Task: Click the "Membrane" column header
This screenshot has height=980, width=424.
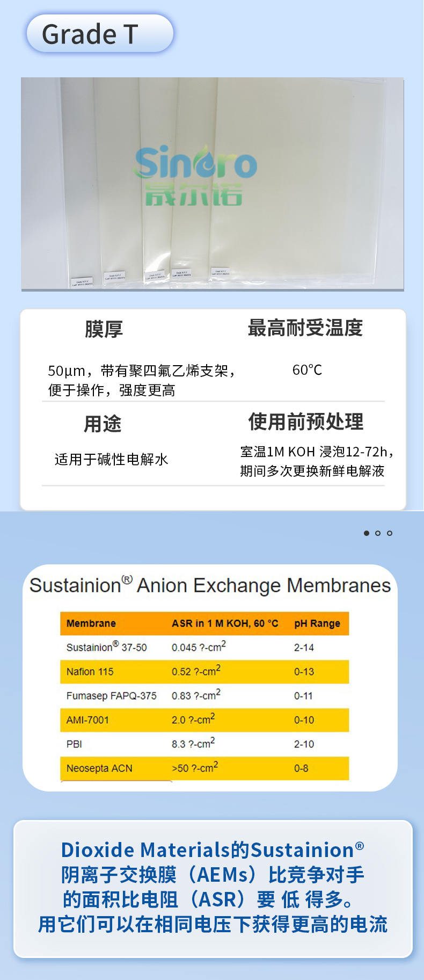Action: tap(91, 623)
